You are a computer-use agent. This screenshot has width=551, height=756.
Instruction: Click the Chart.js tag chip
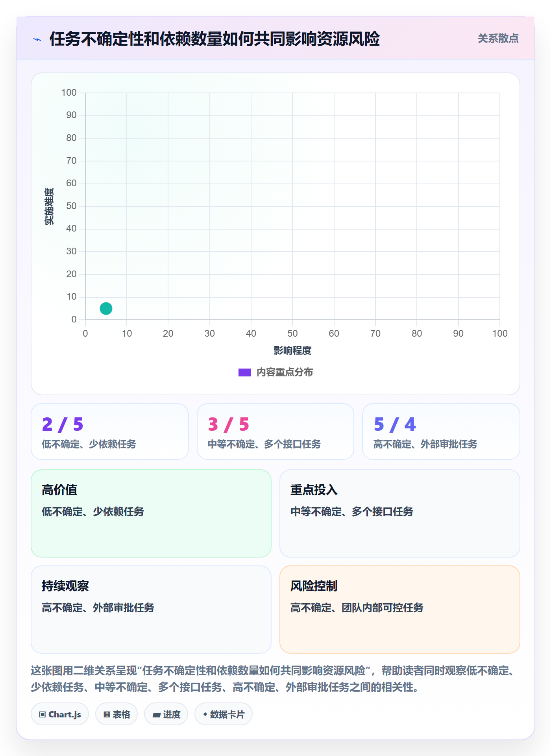(x=60, y=714)
